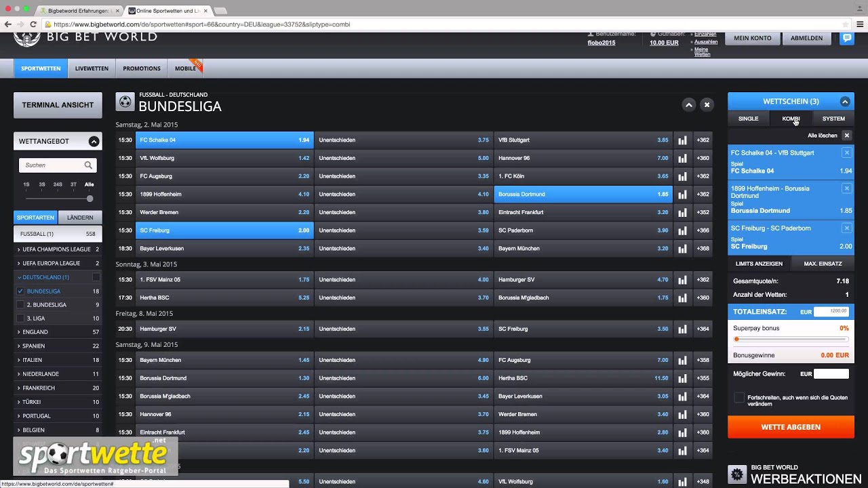868x488 pixels.
Task: Open statistics icon for 1899 Hoffenheim match
Action: [x=682, y=195]
